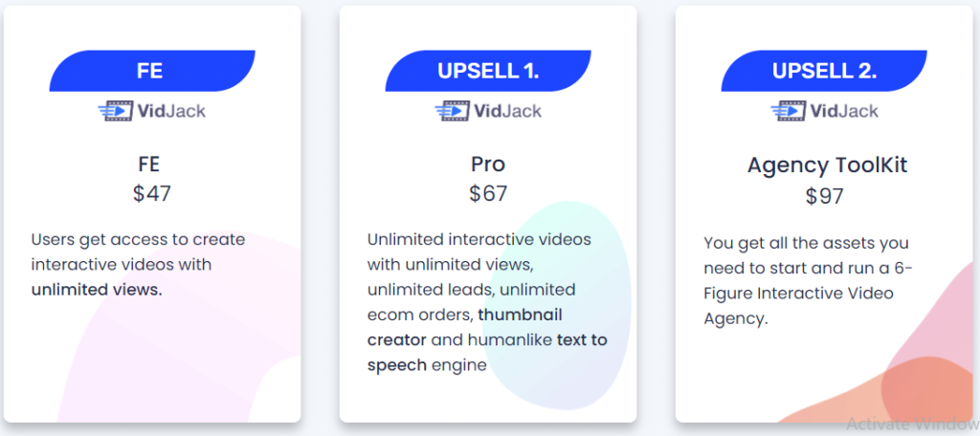Click the VidJack logo icon in Upsell 2 card
The height and width of the screenshot is (436, 980).
pyautogui.click(x=789, y=111)
